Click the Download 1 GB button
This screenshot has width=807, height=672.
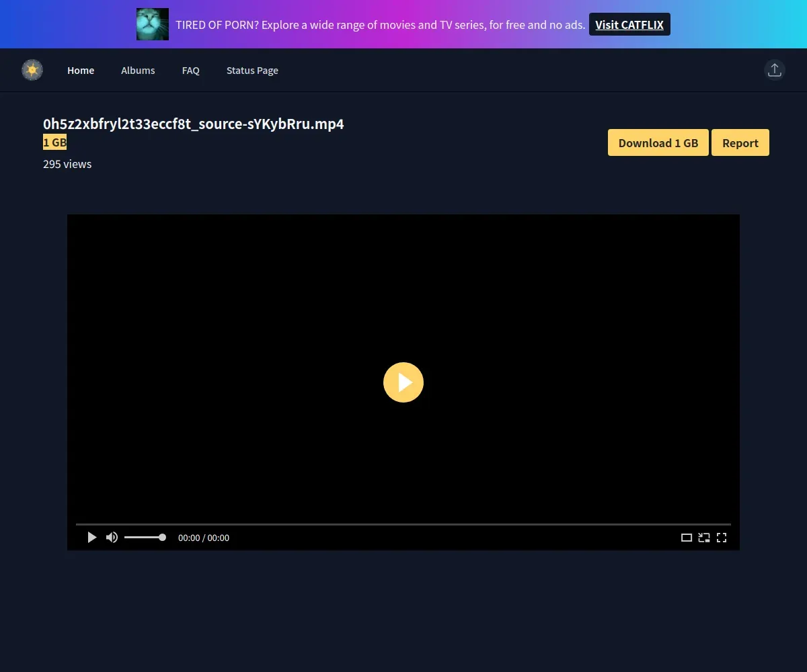tap(658, 142)
